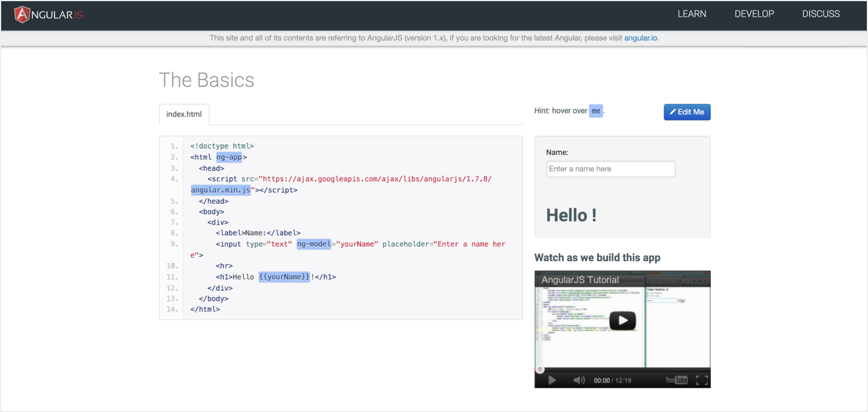The height and width of the screenshot is (412, 868).
Task: Click the video progress bar scrubber
Action: click(x=540, y=370)
